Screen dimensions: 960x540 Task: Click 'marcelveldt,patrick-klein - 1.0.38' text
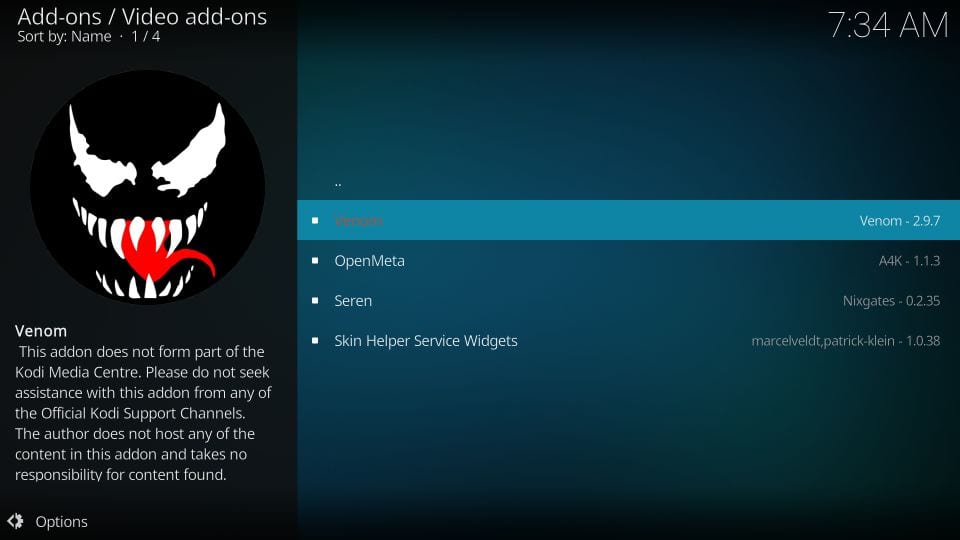(846, 341)
